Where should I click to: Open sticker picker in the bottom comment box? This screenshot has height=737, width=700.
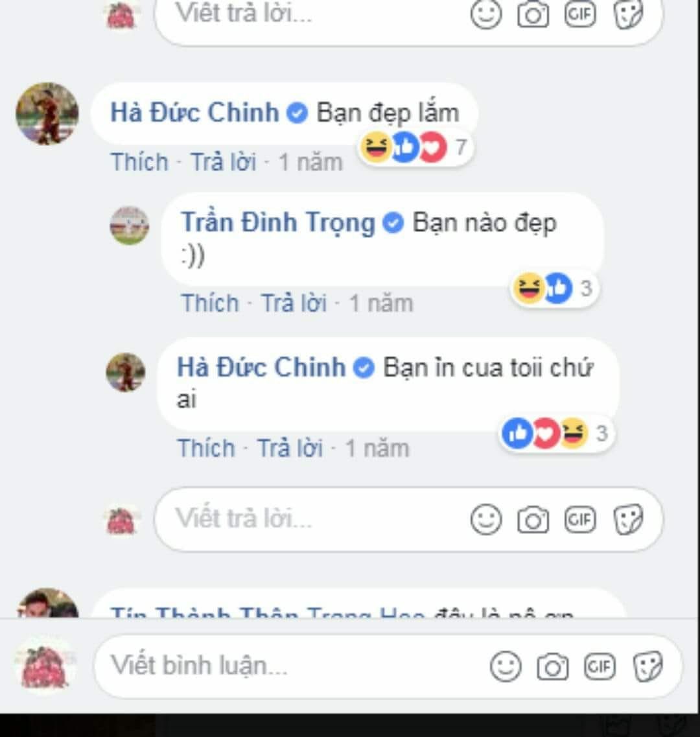coord(647,666)
